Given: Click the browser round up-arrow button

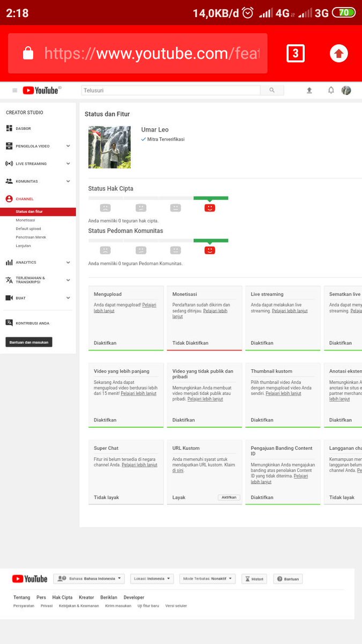Looking at the screenshot, I should [x=339, y=53].
